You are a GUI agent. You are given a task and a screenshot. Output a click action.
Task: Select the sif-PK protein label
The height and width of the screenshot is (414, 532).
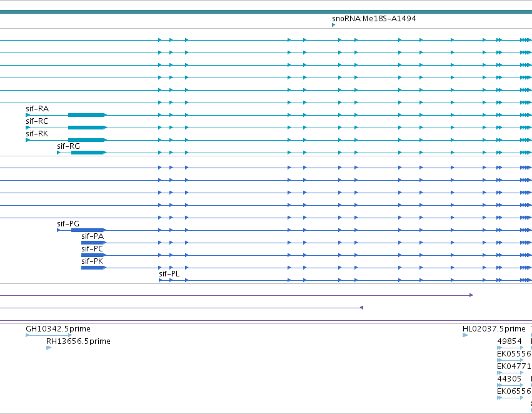point(93,261)
